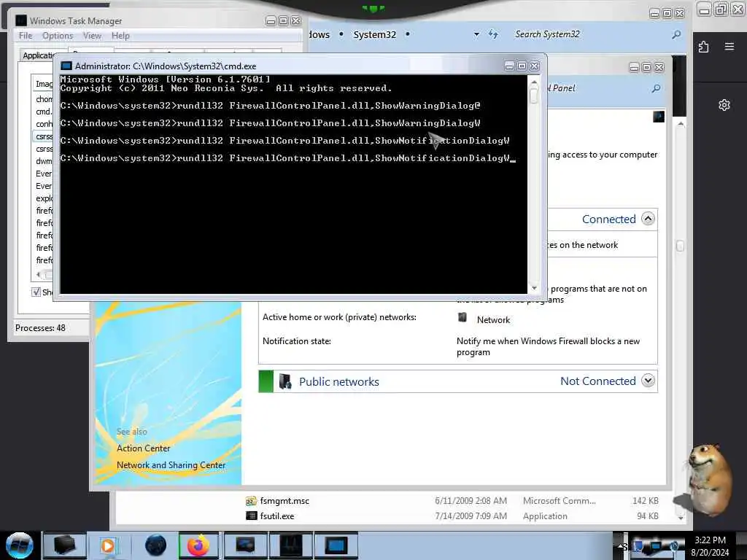The width and height of the screenshot is (747, 560).
Task: Select the fsmgmt.msc file row
Action: pos(452,501)
